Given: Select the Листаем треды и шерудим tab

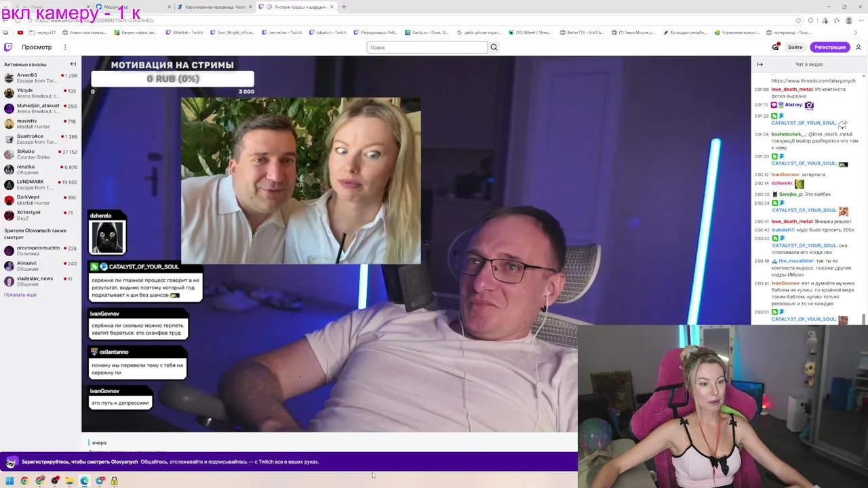Looking at the screenshot, I should point(295,7).
